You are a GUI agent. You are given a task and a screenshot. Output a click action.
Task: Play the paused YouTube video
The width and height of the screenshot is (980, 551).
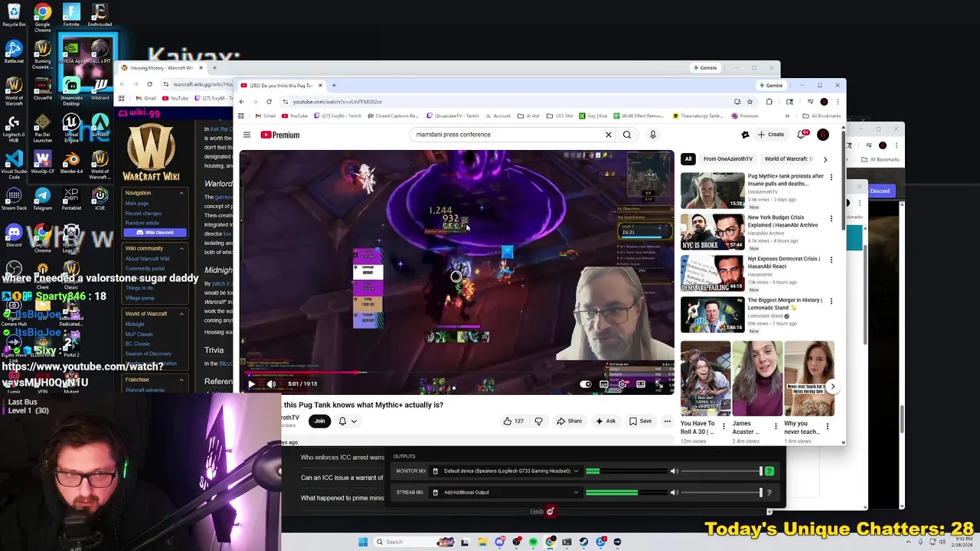click(251, 383)
